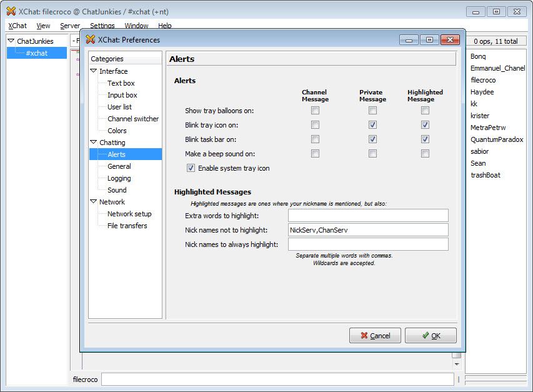Enable beep sound for Highlighted Message
Viewport: 533px width, 392px height.
(x=425, y=154)
